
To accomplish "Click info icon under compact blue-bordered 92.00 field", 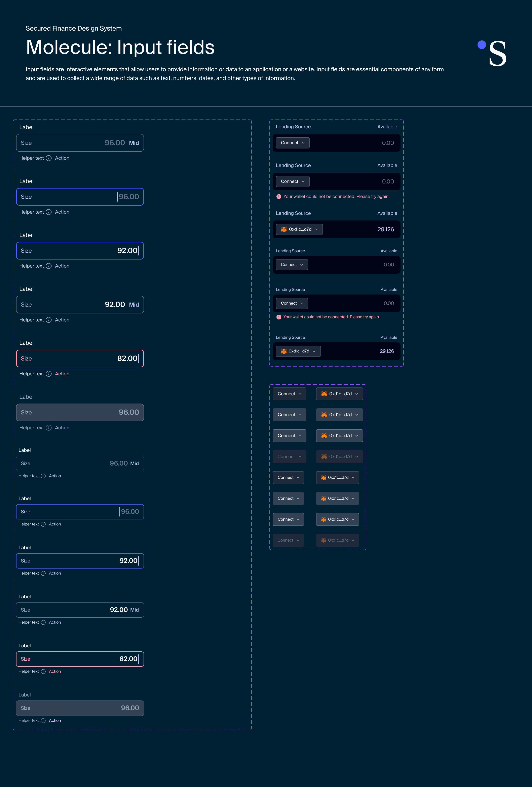I will tap(43, 573).
